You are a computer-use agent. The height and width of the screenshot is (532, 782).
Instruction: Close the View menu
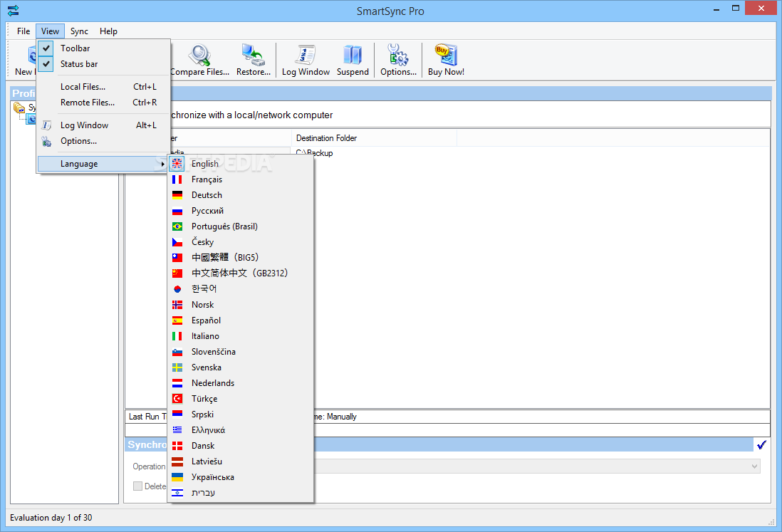click(x=50, y=31)
